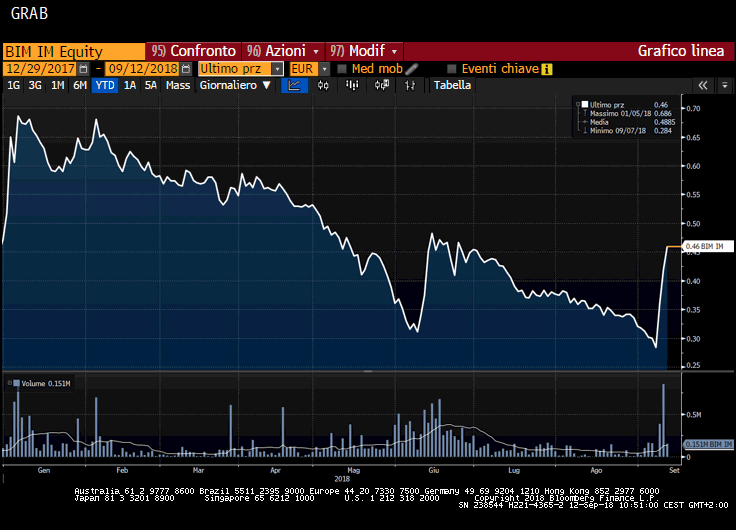Screen dimensions: 736x530
Task: Select the 3G time range
Action: [35, 85]
